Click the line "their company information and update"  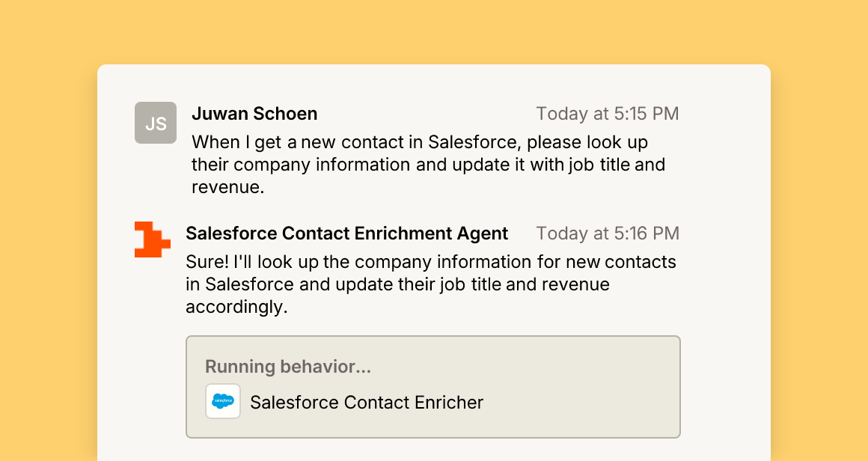click(x=429, y=165)
